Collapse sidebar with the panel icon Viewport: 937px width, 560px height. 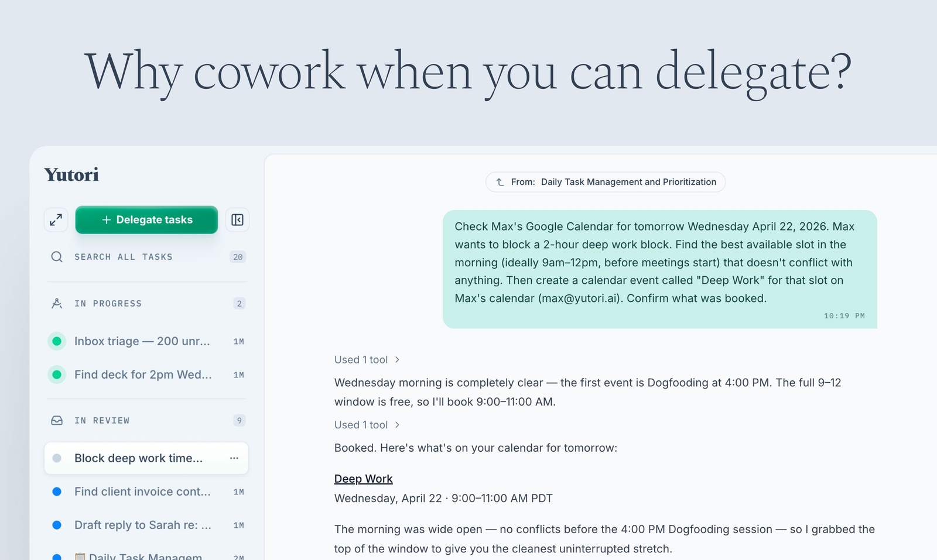tap(237, 220)
